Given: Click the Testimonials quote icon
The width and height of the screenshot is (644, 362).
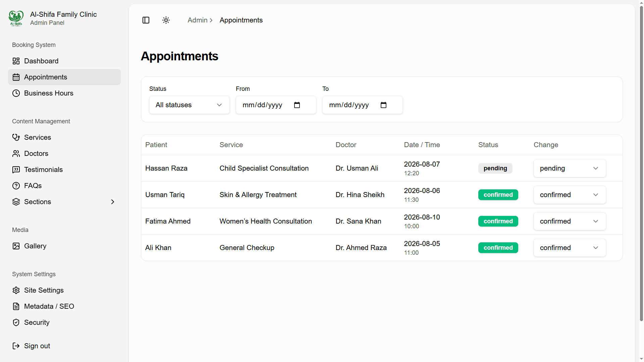Looking at the screenshot, I should click(16, 170).
